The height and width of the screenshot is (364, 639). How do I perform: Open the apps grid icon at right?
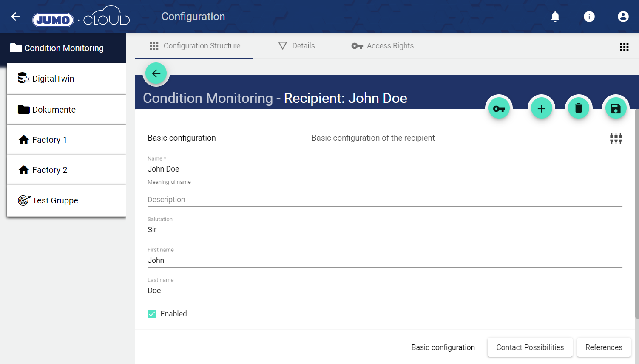coord(624,47)
